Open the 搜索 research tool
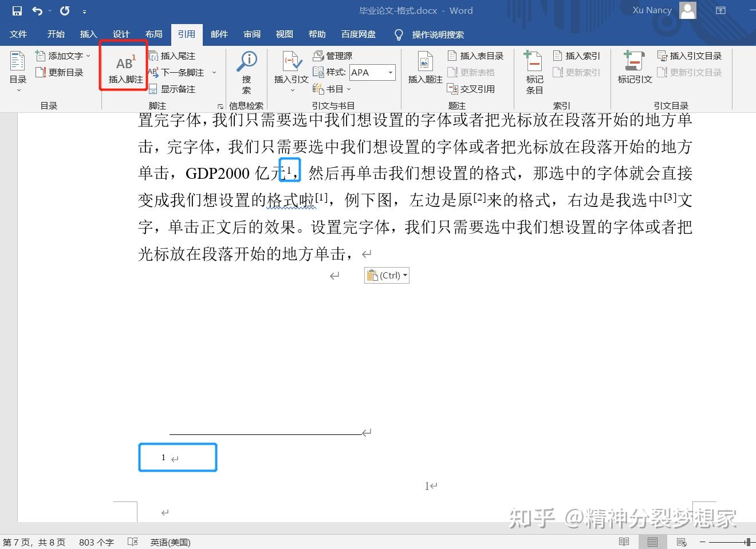Screen dimensions: 756x549 pos(247,72)
